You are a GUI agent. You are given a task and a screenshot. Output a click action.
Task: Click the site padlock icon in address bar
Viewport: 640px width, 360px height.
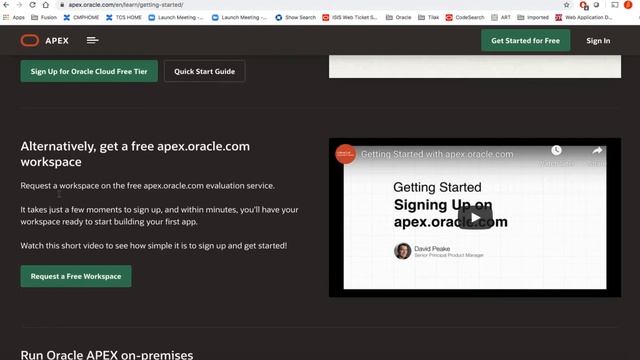(x=62, y=5)
